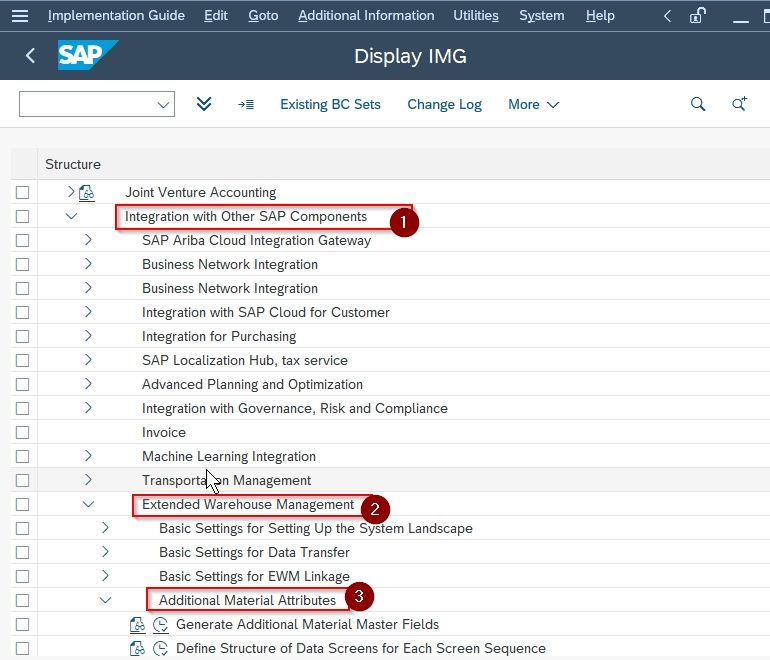Image resolution: width=770 pixels, height=660 pixels.
Task: Select Basic Settings for Setting Up System Landscape
Action: click(x=316, y=528)
